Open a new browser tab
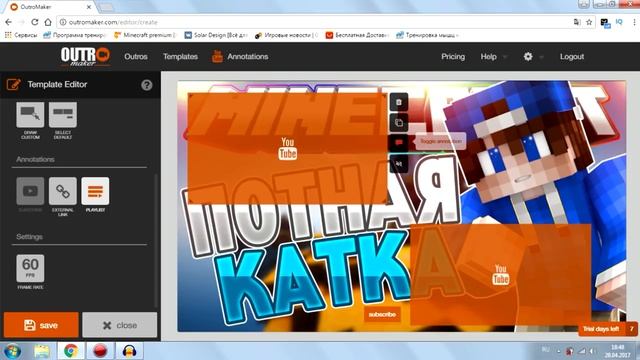 tap(106, 7)
